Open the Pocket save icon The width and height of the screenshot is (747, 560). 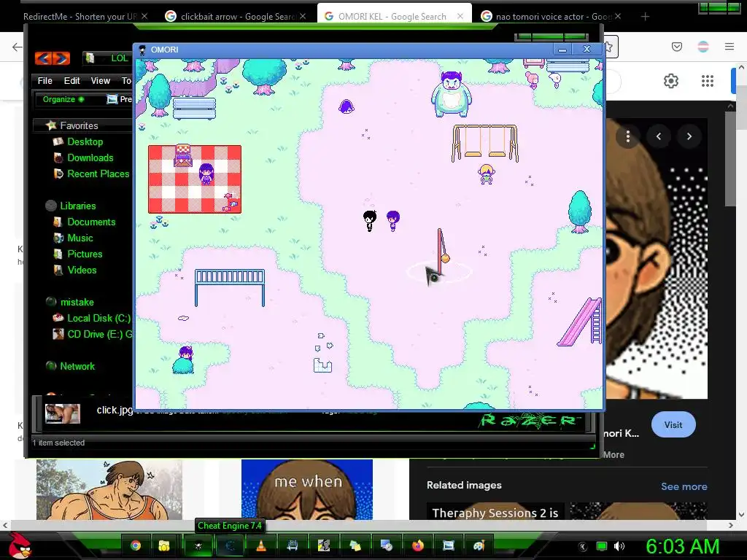[x=676, y=47]
